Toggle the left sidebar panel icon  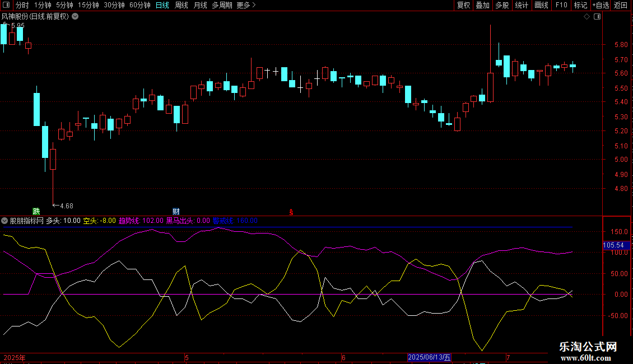[6, 5]
